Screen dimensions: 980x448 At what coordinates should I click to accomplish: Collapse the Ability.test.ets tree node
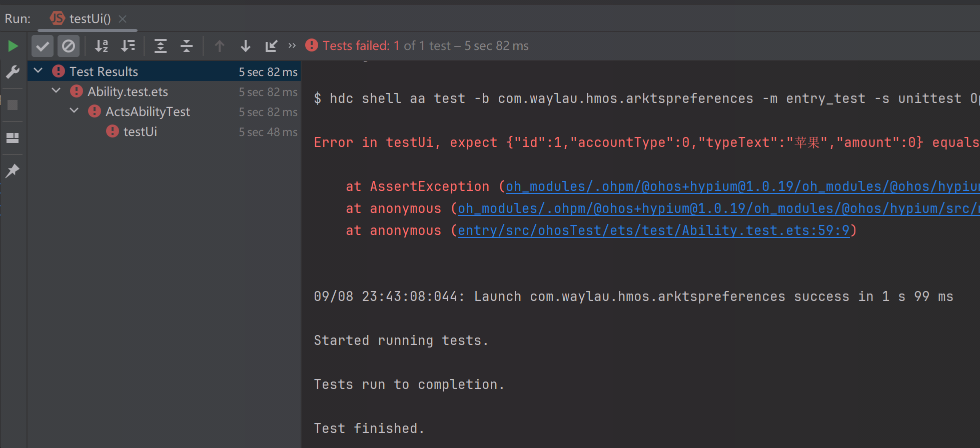pyautogui.click(x=56, y=91)
